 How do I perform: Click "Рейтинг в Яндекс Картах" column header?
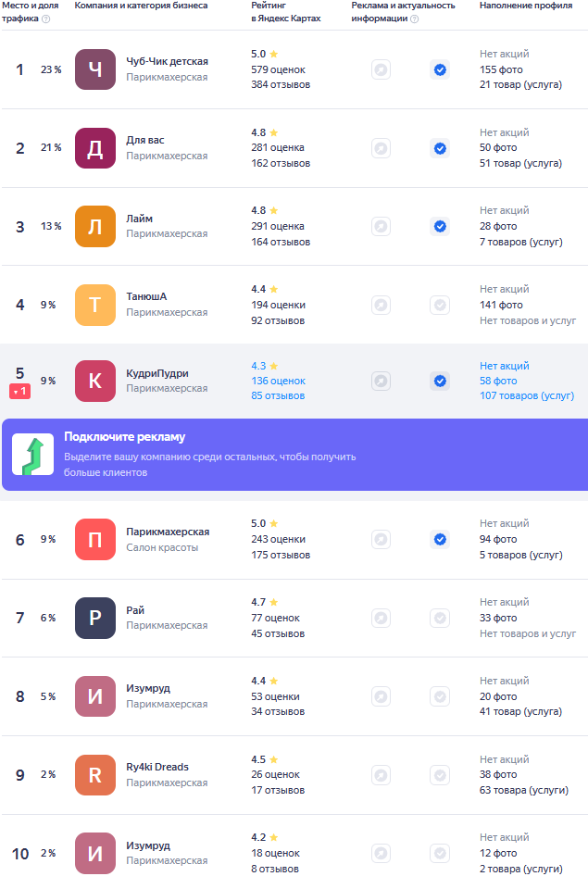[285, 12]
